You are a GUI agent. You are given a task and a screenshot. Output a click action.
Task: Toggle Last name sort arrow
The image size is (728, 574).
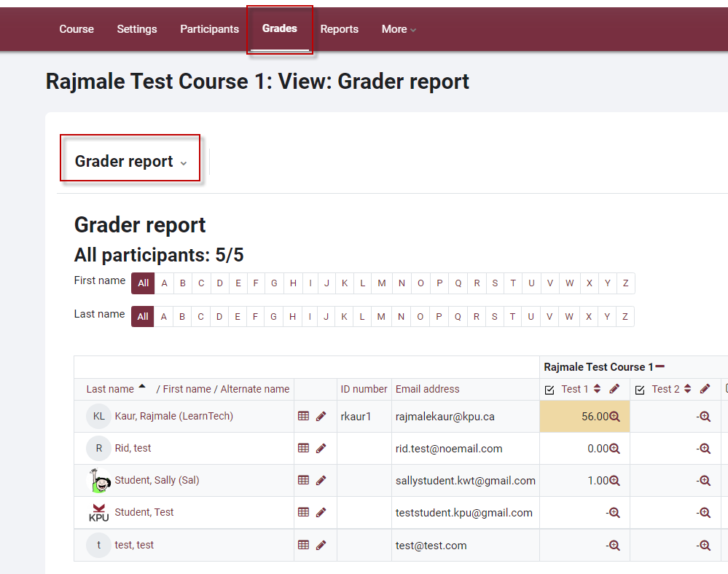pos(142,386)
